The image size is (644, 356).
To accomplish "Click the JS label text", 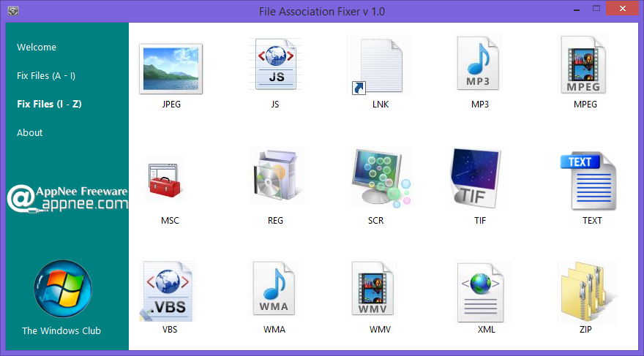I will [x=275, y=105].
